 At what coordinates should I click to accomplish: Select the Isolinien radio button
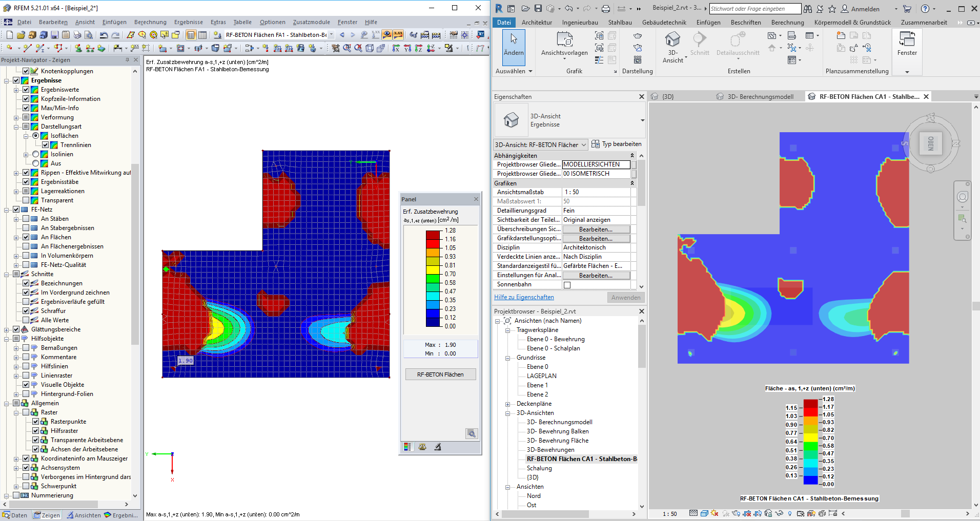[35, 154]
